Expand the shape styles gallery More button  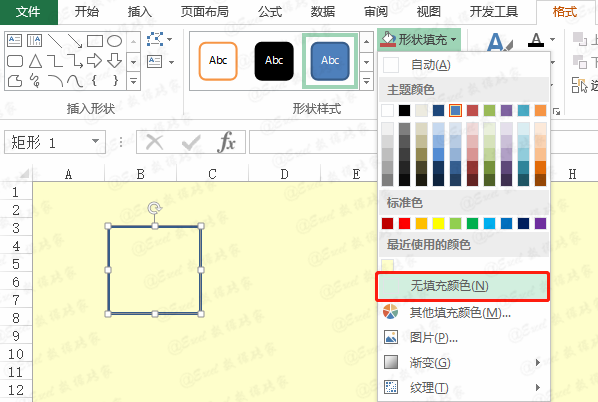tap(366, 81)
